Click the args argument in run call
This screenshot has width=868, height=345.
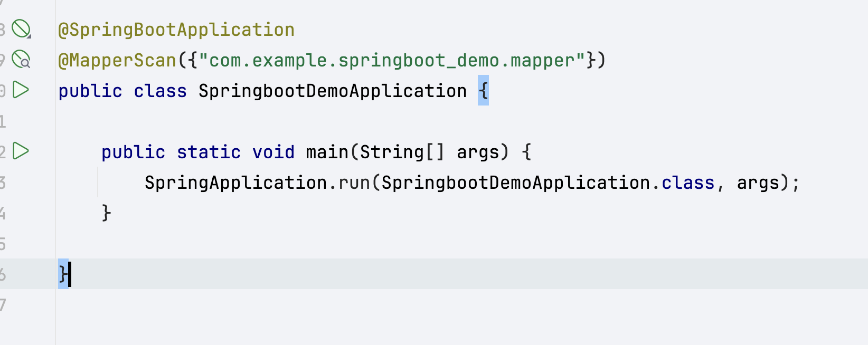[x=758, y=184]
